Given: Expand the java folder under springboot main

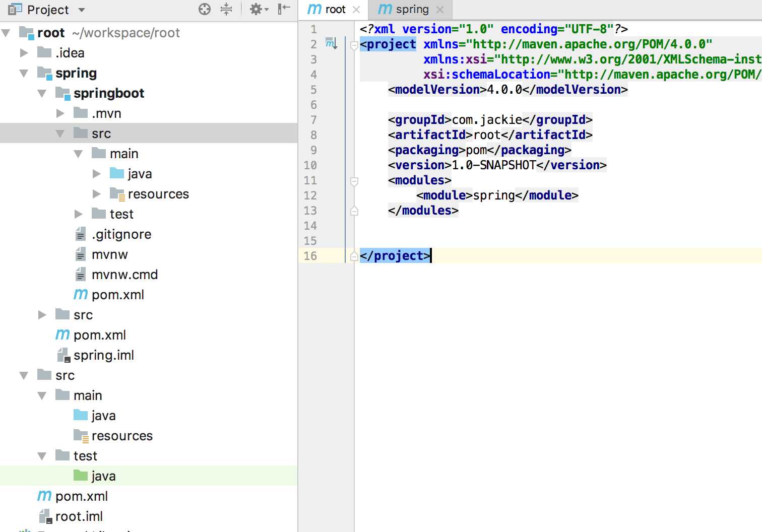Looking at the screenshot, I should pyautogui.click(x=96, y=173).
